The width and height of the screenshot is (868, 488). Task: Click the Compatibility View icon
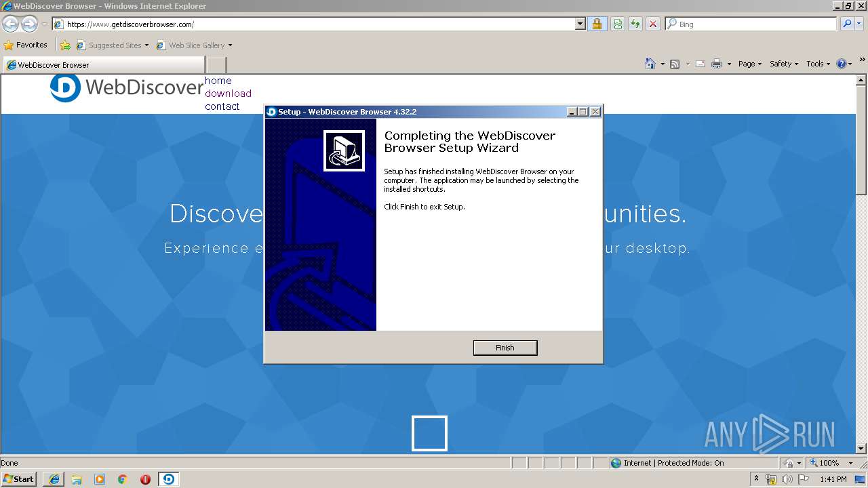click(x=618, y=24)
